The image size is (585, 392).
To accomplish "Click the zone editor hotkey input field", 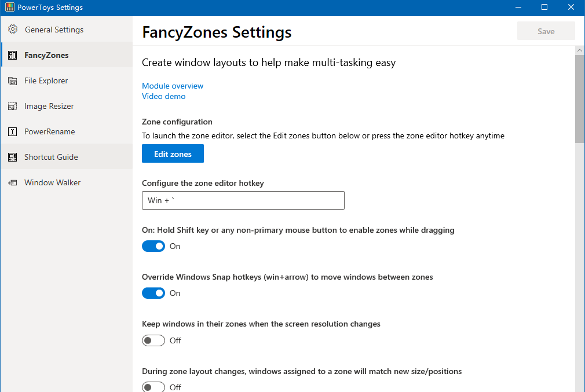I will (243, 200).
